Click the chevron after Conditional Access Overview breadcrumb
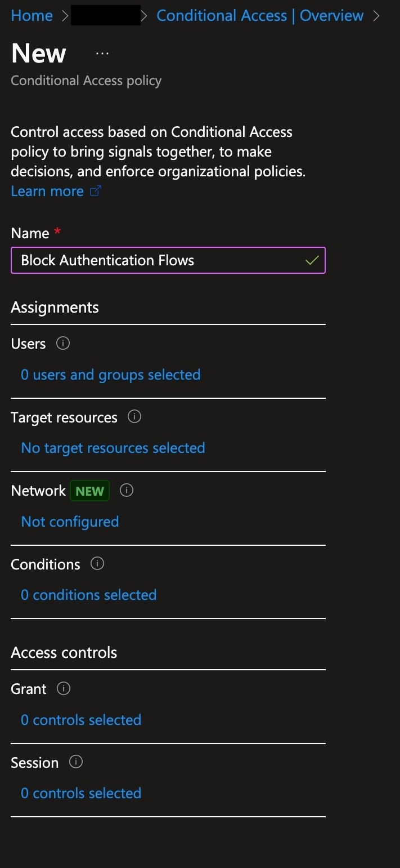400x868 pixels. click(376, 16)
